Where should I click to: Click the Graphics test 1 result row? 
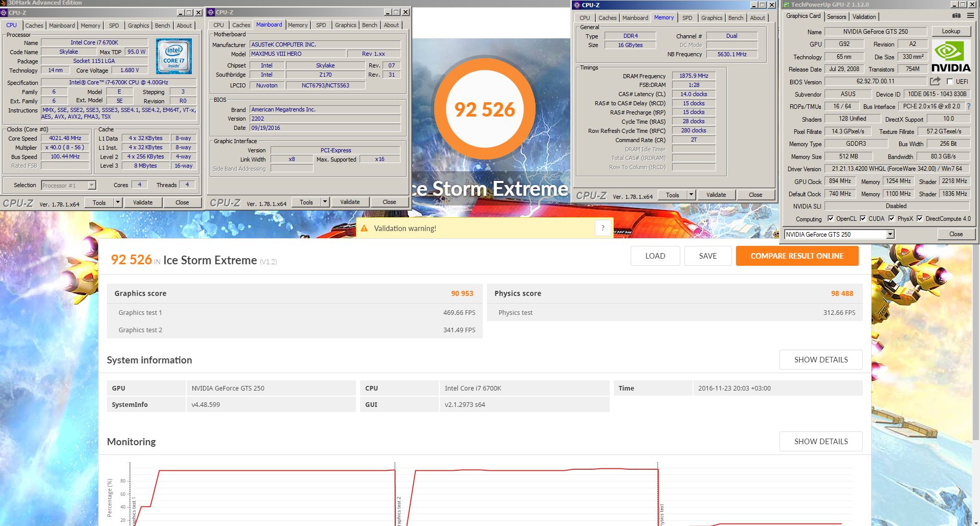click(x=295, y=312)
